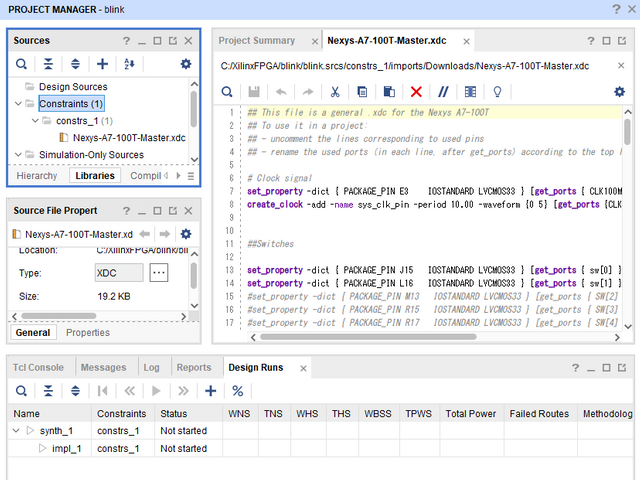Switch to the Project Summary tab
Screen dimensions: 640x480
(x=256, y=41)
